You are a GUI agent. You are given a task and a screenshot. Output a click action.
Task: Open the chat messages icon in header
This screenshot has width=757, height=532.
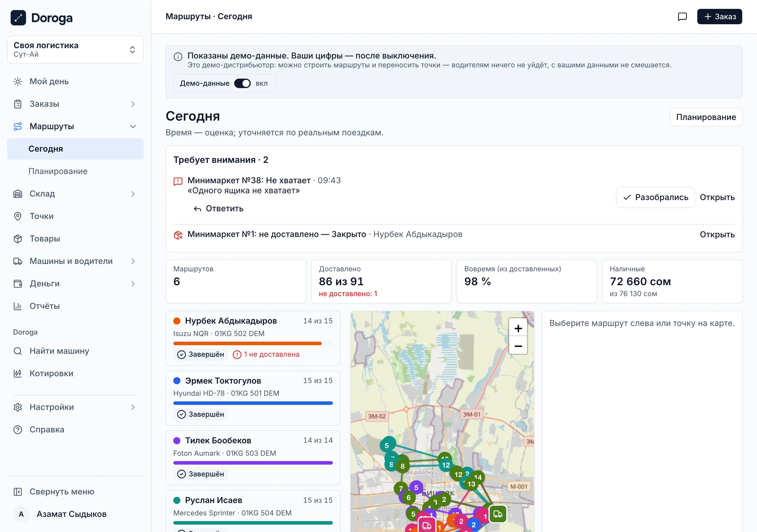pyautogui.click(x=682, y=17)
